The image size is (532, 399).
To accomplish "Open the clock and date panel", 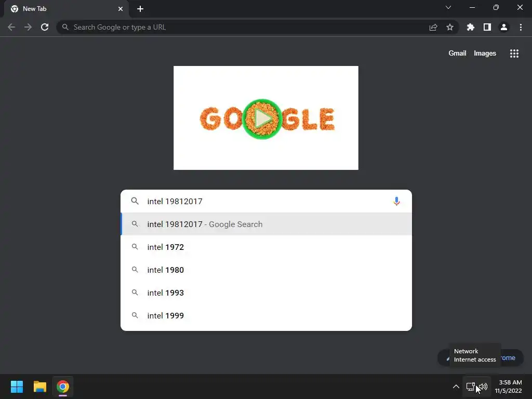I will [508, 387].
